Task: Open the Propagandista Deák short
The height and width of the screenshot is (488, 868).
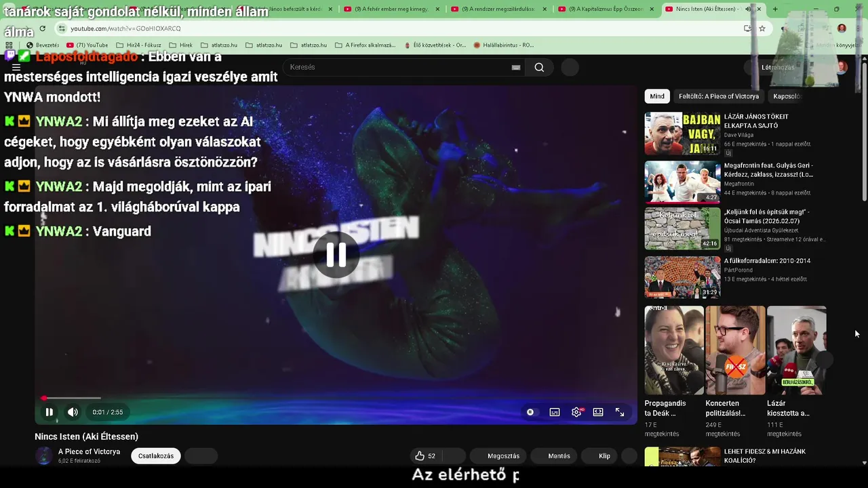Action: pyautogui.click(x=674, y=350)
